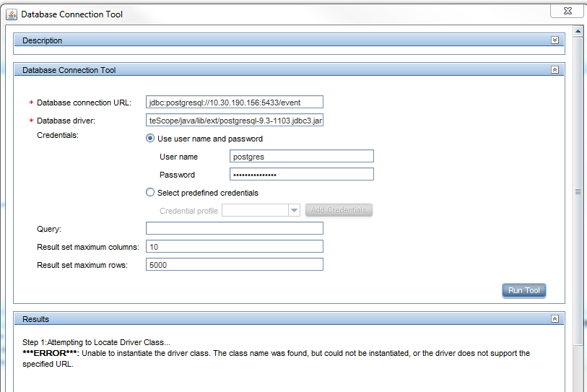Click the User name field containing postgres
Viewport: 587px width, 392px height.
click(x=301, y=157)
